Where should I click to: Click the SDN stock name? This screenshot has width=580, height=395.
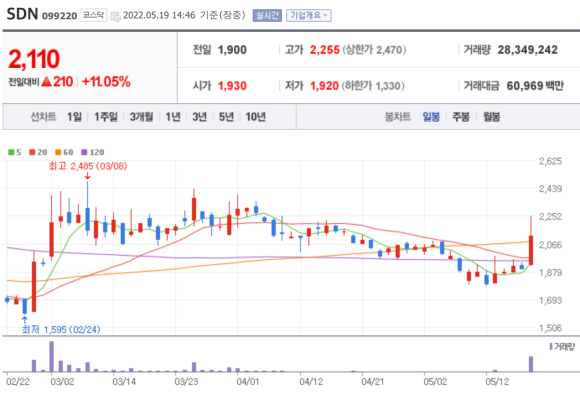pyautogui.click(x=22, y=14)
